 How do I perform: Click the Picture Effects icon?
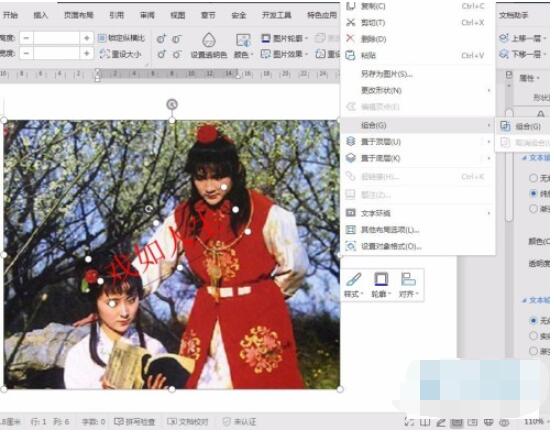(x=265, y=54)
